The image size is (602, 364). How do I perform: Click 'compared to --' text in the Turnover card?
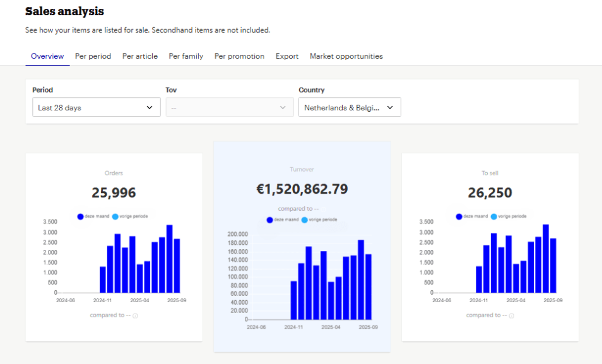pyautogui.click(x=298, y=208)
